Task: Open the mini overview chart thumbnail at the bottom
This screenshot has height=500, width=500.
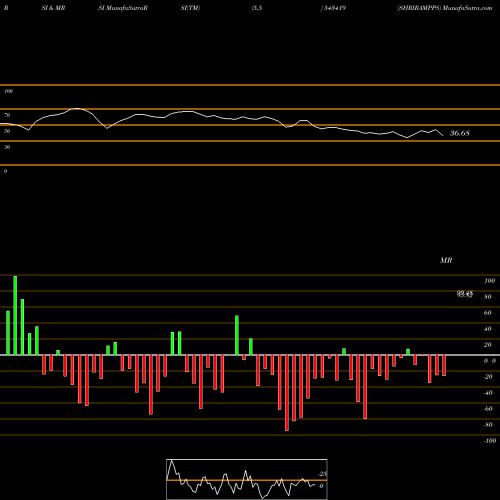Action: tap(247, 479)
